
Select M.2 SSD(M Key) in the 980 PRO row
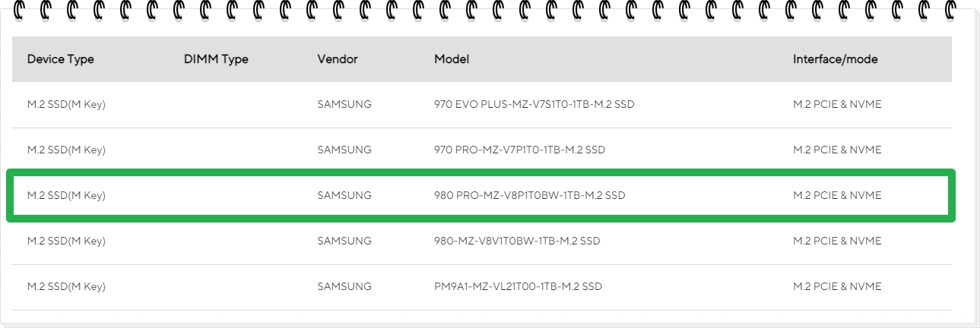point(66,196)
